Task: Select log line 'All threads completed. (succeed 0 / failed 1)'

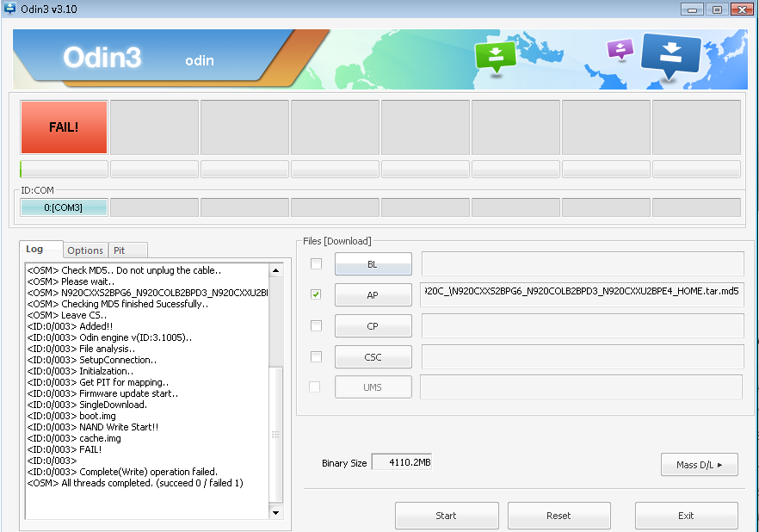Action: pos(135,482)
